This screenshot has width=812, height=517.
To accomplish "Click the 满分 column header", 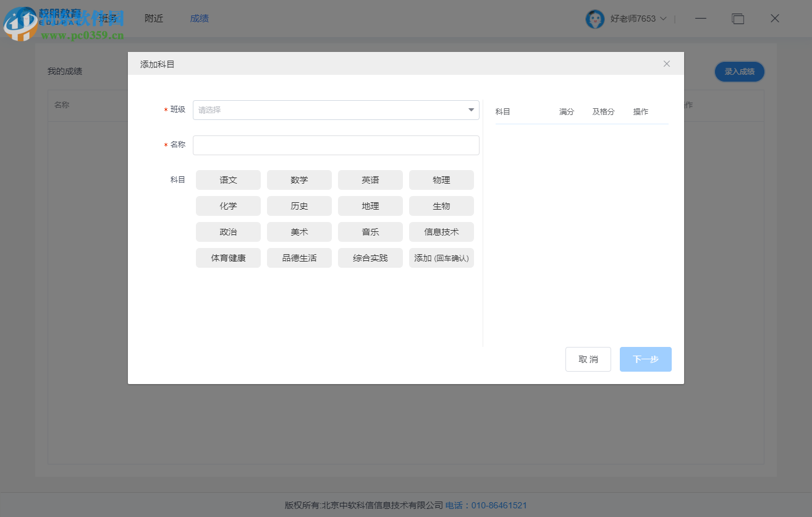I will click(x=567, y=112).
